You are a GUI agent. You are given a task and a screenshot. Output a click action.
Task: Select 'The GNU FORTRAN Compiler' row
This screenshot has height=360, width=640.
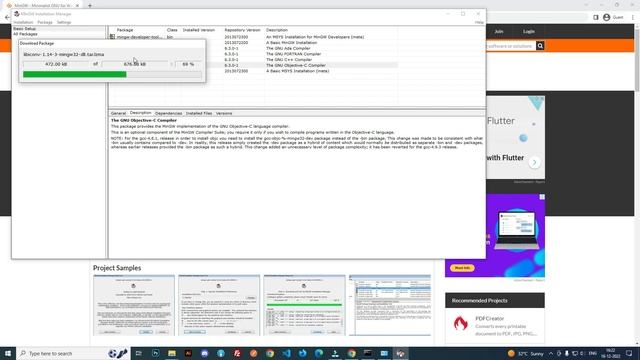click(293, 54)
